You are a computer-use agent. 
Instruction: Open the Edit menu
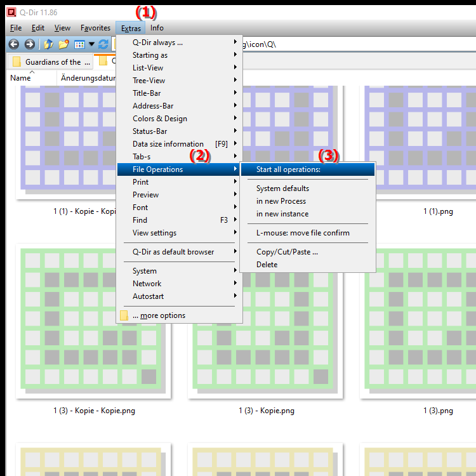click(38, 28)
